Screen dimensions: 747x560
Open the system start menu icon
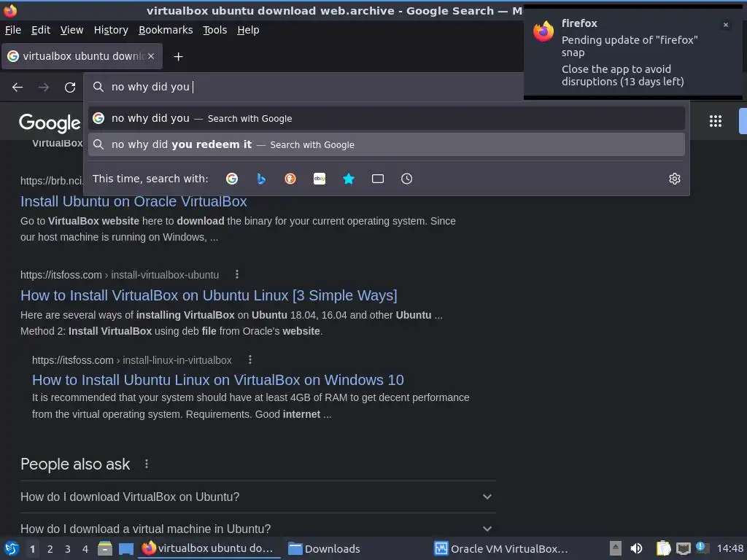pyautogui.click(x=12, y=548)
